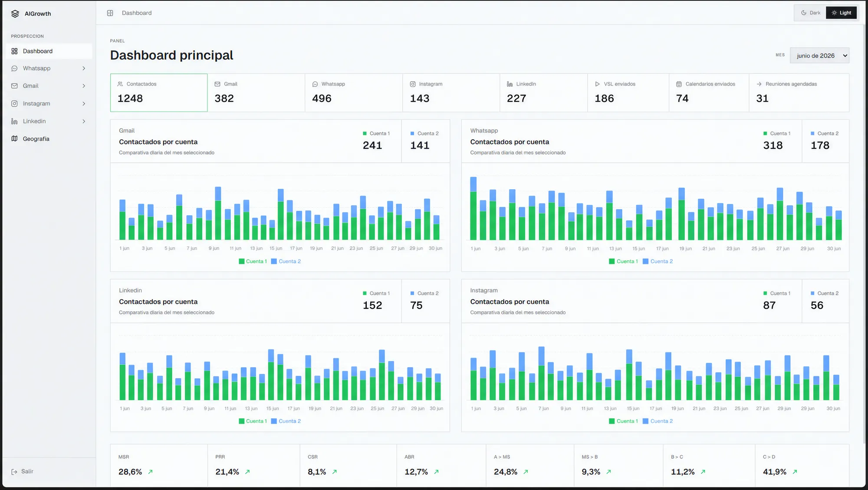868x490 pixels.
Task: Open Linkedin section in sidebar
Action: pyautogui.click(x=49, y=122)
